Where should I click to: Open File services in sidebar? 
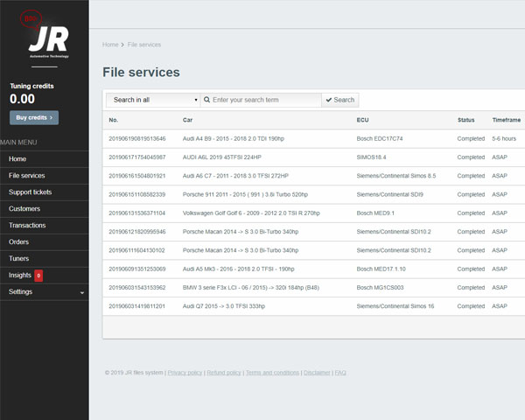[26, 176]
